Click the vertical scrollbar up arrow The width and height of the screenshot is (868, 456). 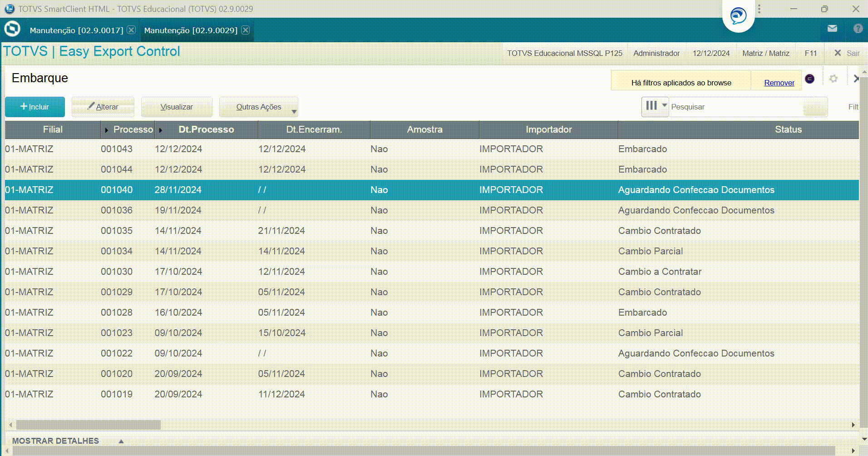[864, 72]
